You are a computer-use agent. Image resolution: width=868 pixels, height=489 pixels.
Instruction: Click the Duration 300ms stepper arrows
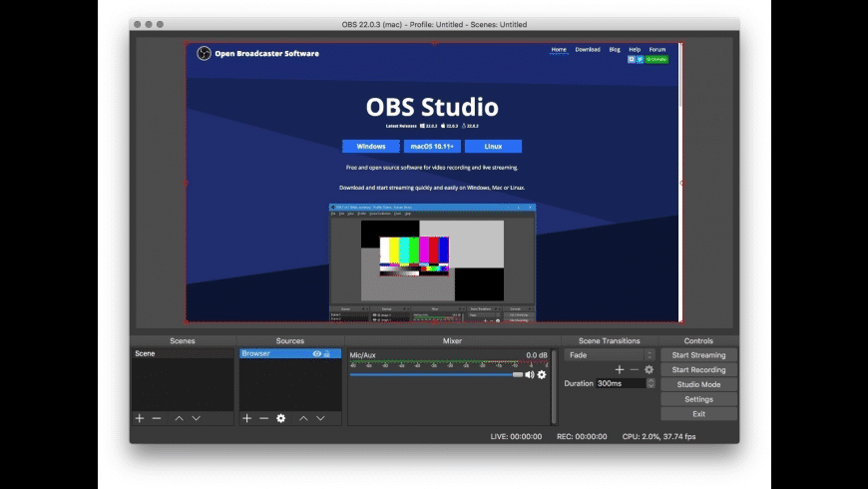[x=651, y=383]
